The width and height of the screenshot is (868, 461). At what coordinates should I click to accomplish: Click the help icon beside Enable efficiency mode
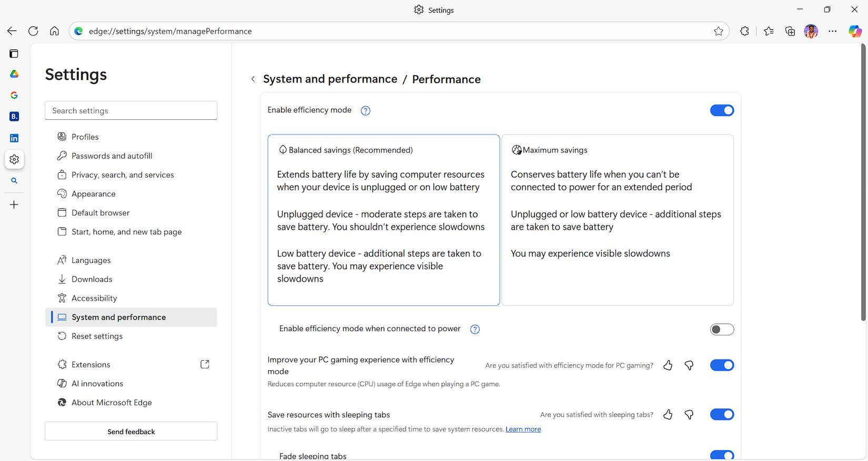(366, 110)
